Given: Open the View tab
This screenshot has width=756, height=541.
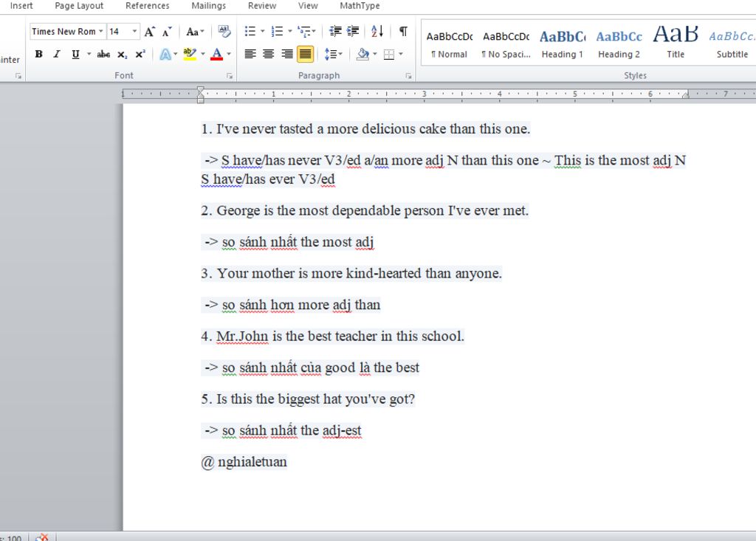Looking at the screenshot, I should point(308,6).
